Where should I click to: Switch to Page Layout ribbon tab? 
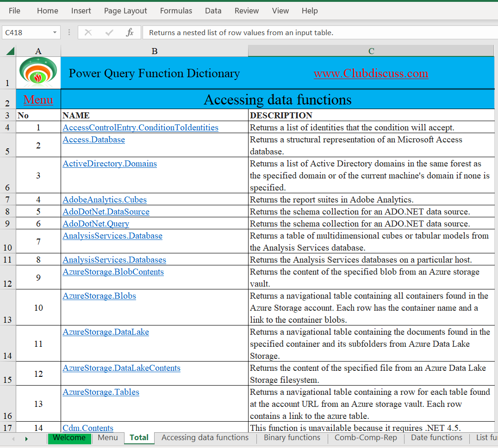(x=125, y=11)
